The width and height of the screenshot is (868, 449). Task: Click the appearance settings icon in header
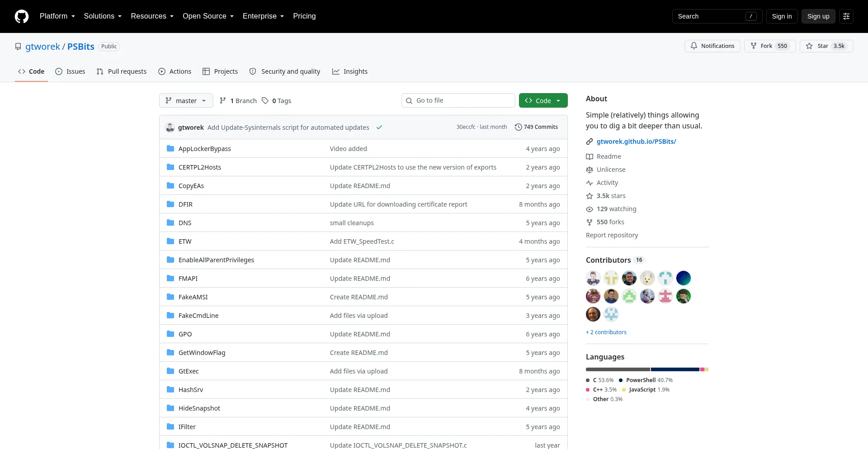[846, 16]
